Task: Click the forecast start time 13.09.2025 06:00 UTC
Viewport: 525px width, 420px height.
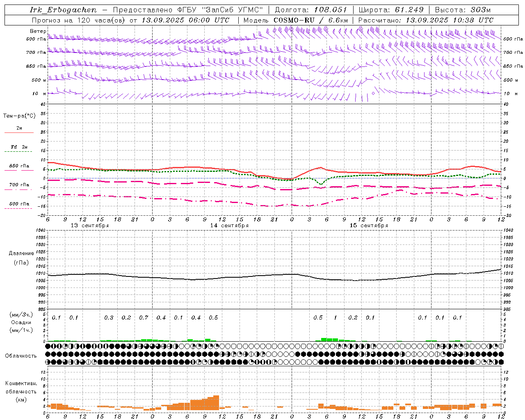Action: click(185, 20)
